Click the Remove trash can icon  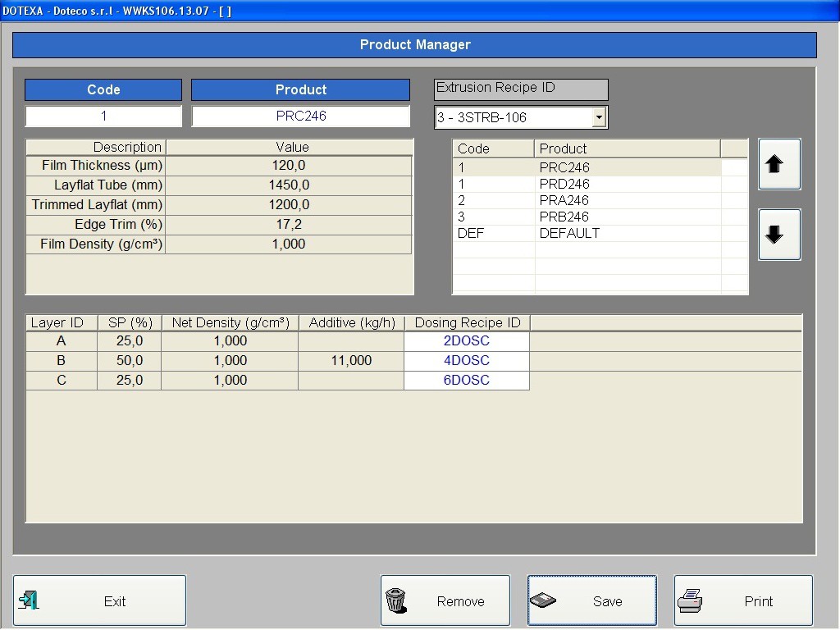pyautogui.click(x=396, y=600)
